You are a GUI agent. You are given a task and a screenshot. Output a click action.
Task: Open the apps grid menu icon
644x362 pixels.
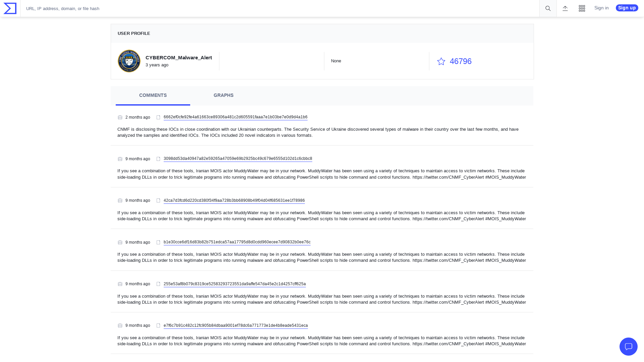tap(582, 8)
